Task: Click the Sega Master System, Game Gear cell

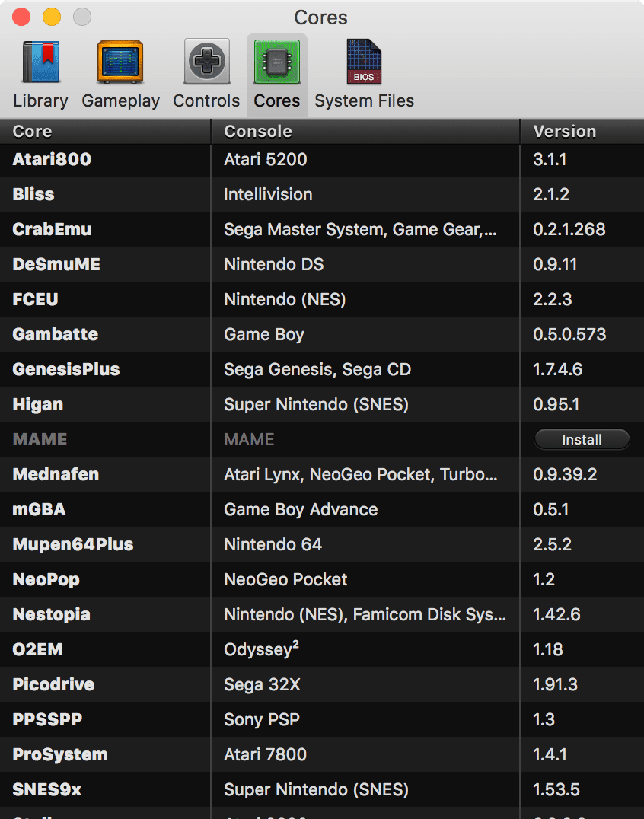Action: 360,229
